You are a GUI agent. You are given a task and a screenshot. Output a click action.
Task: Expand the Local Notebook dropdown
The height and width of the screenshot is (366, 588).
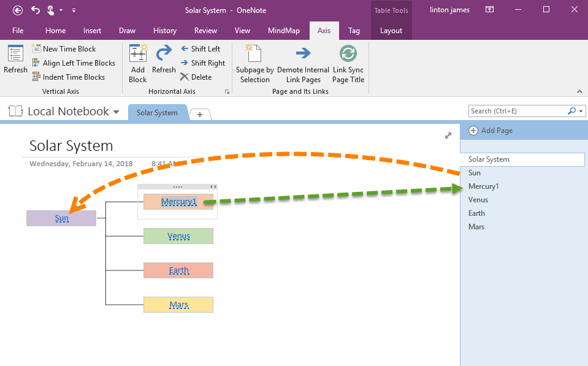(116, 112)
